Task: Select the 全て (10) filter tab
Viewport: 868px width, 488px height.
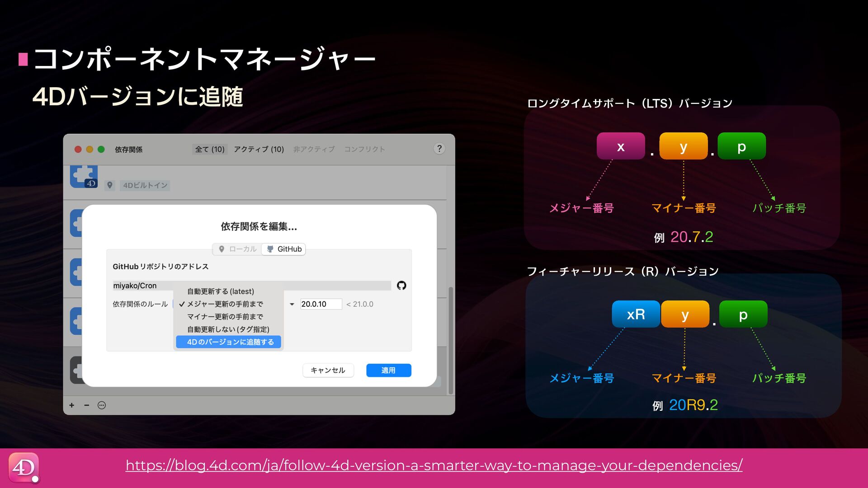Action: [x=210, y=149]
